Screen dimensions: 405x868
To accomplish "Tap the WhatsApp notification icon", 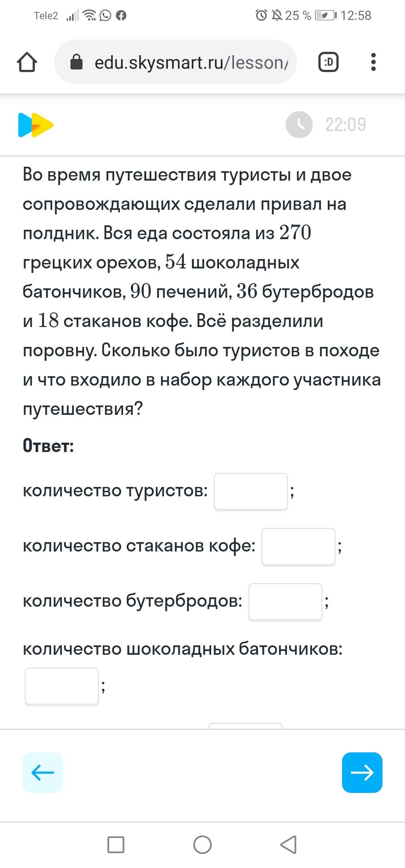I will 105,15.
